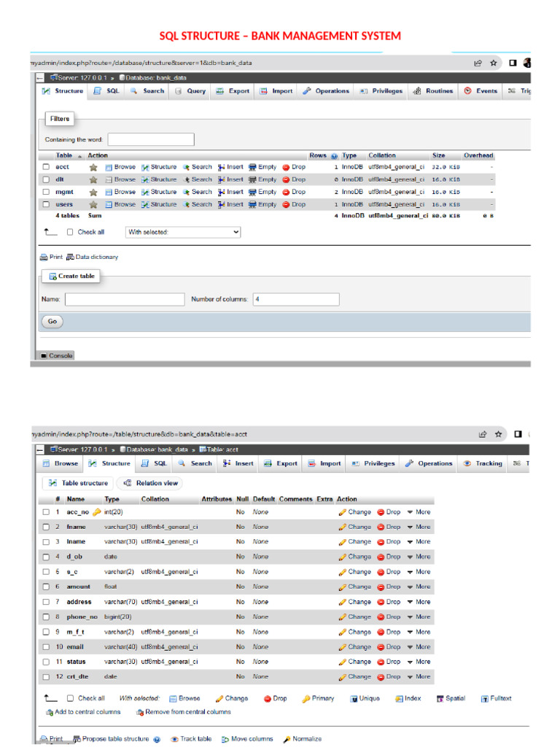Click share icon in top browser address bar
This screenshot has width=560, height=747.
[x=478, y=63]
